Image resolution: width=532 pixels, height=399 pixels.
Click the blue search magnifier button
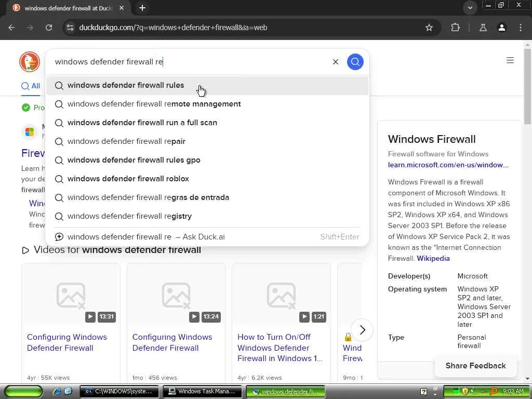coord(355,62)
